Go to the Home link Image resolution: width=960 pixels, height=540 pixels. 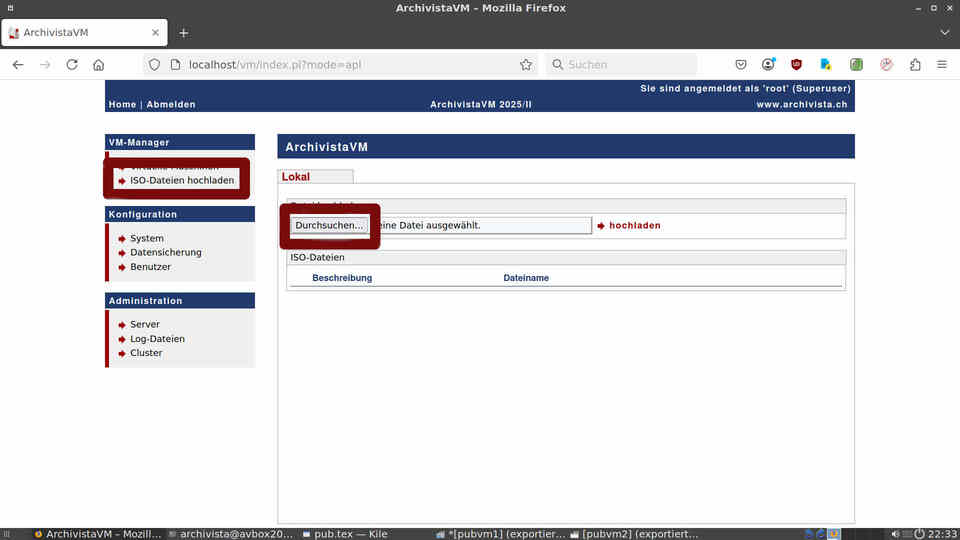point(122,104)
